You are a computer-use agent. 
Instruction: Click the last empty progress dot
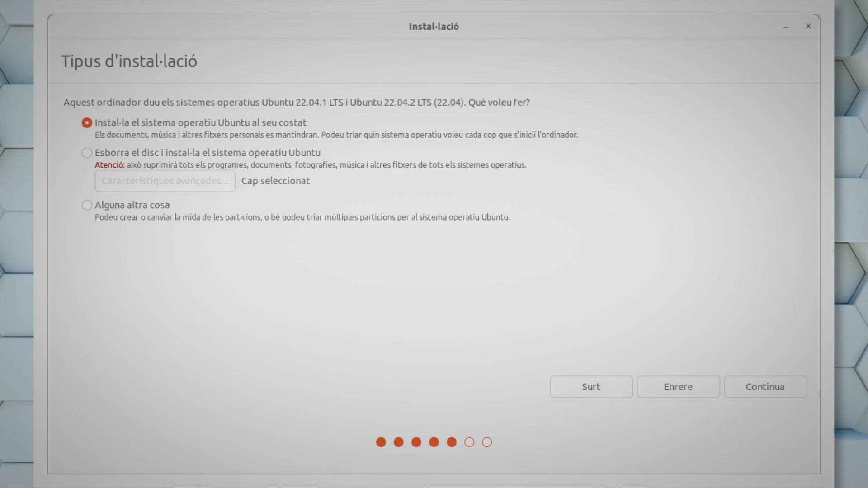486,442
